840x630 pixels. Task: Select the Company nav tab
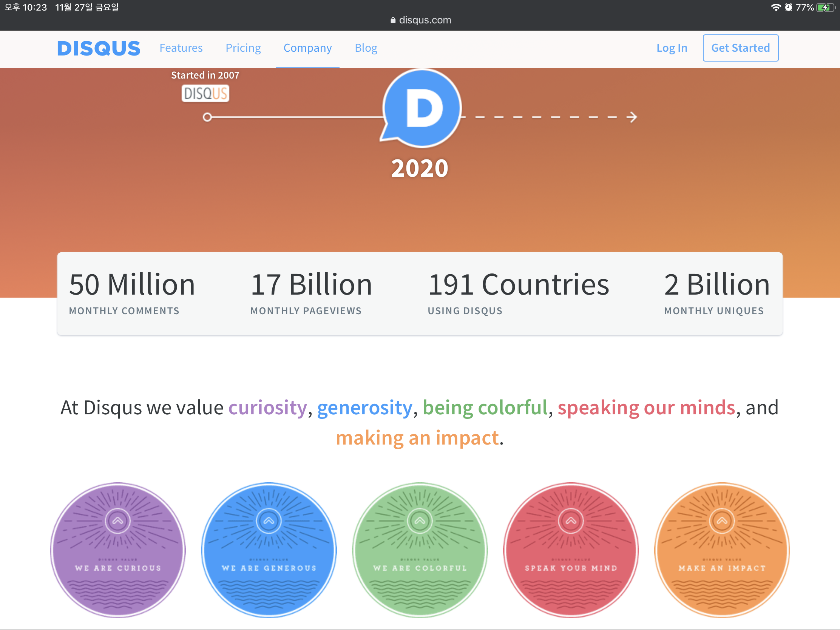(x=307, y=48)
